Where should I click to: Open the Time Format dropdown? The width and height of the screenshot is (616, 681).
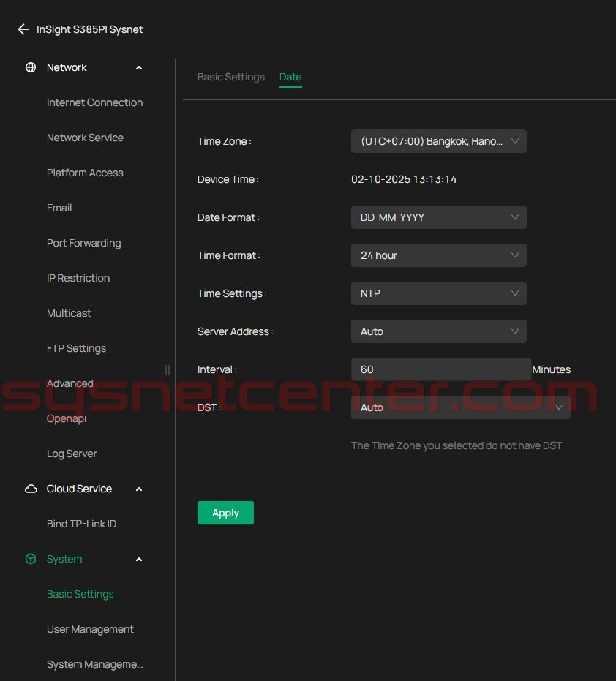point(438,255)
